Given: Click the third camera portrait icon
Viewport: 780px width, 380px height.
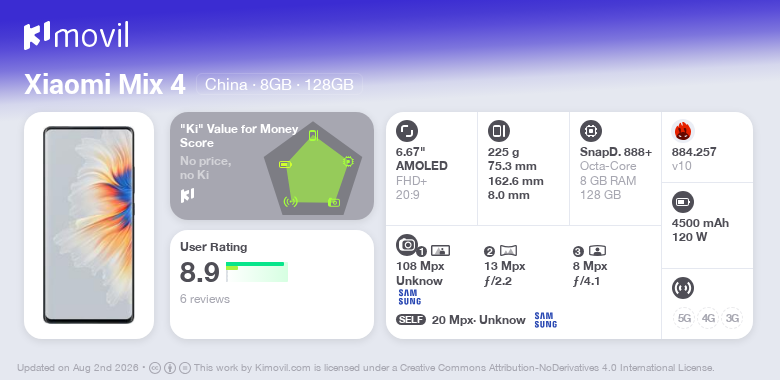Looking at the screenshot, I should (x=597, y=251).
